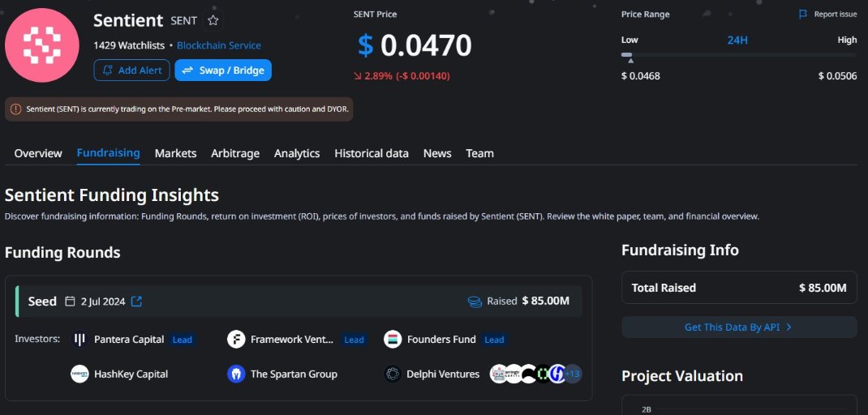
Task: Click the Pantera Capital logo icon
Action: pyautogui.click(x=79, y=339)
